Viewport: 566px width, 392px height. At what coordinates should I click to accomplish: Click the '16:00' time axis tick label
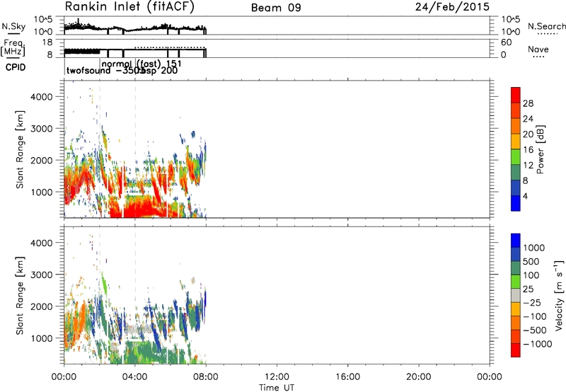pyautogui.click(x=347, y=377)
